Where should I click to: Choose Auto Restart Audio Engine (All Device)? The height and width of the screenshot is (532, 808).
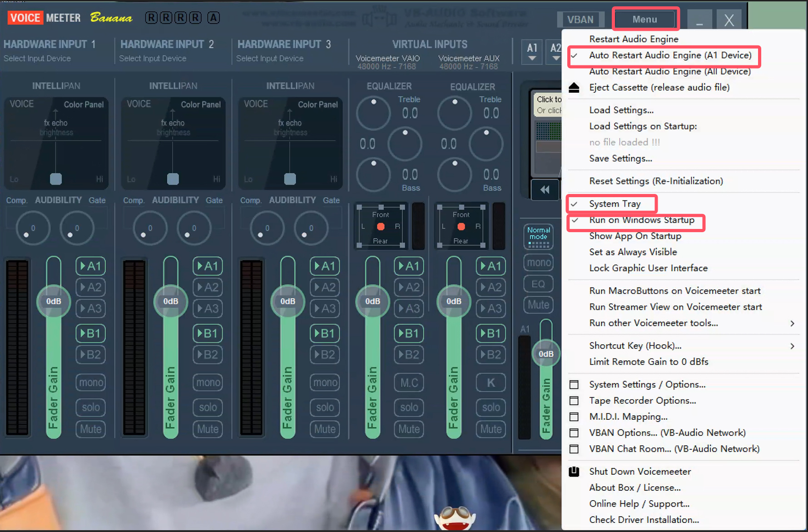(x=670, y=72)
